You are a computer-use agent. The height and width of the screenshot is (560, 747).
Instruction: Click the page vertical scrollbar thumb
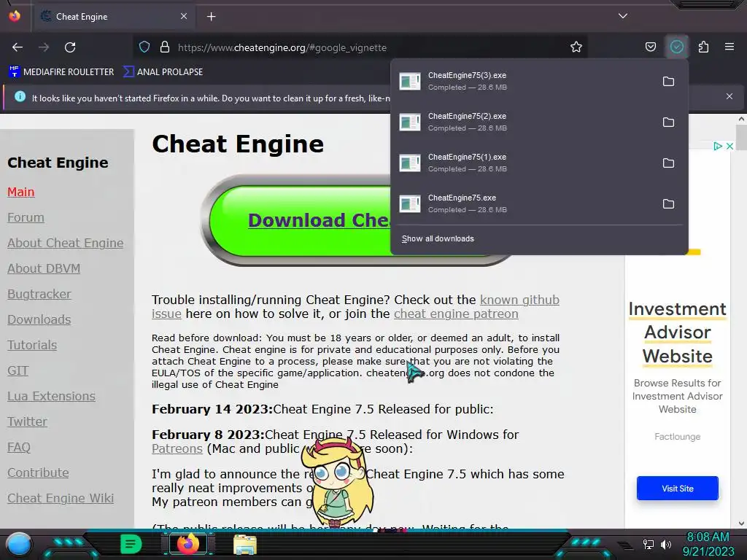click(x=741, y=138)
